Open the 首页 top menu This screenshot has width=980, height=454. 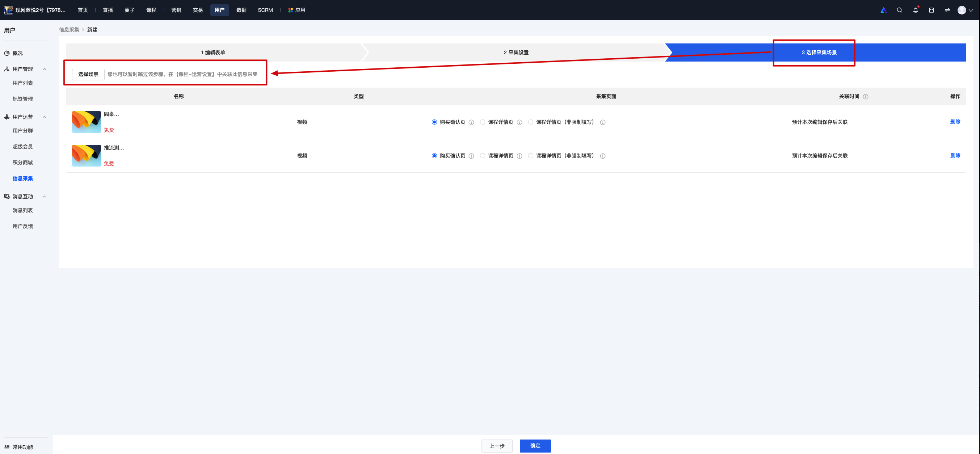click(83, 10)
